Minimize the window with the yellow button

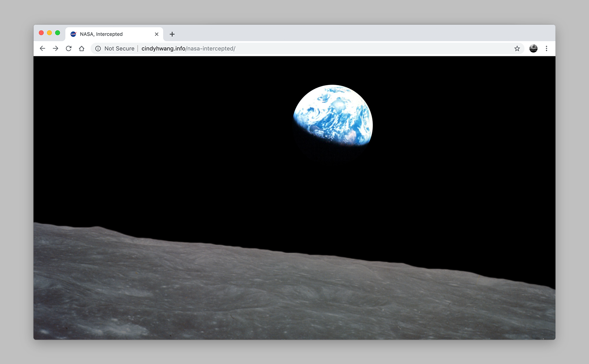click(49, 33)
